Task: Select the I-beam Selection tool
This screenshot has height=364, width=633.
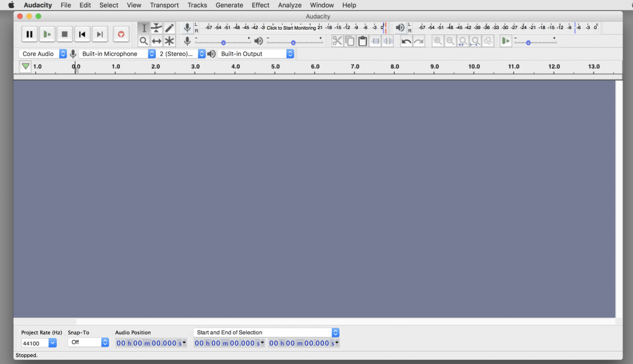Action: point(143,28)
